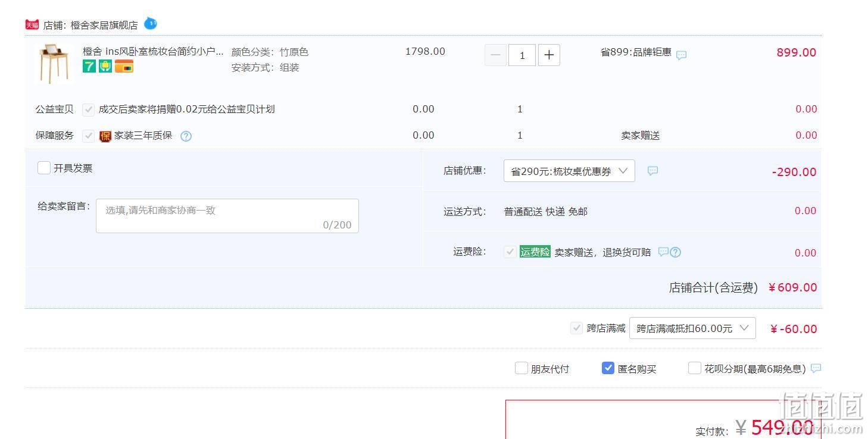
Task: Open comment bubble icon after 退换货可赔
Action: pyautogui.click(x=663, y=252)
